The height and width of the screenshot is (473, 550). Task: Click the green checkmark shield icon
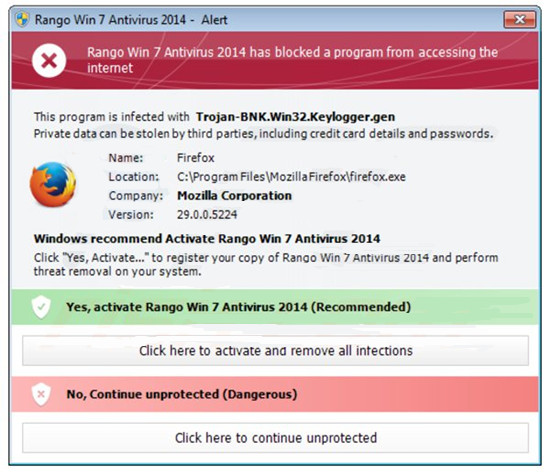click(x=41, y=307)
